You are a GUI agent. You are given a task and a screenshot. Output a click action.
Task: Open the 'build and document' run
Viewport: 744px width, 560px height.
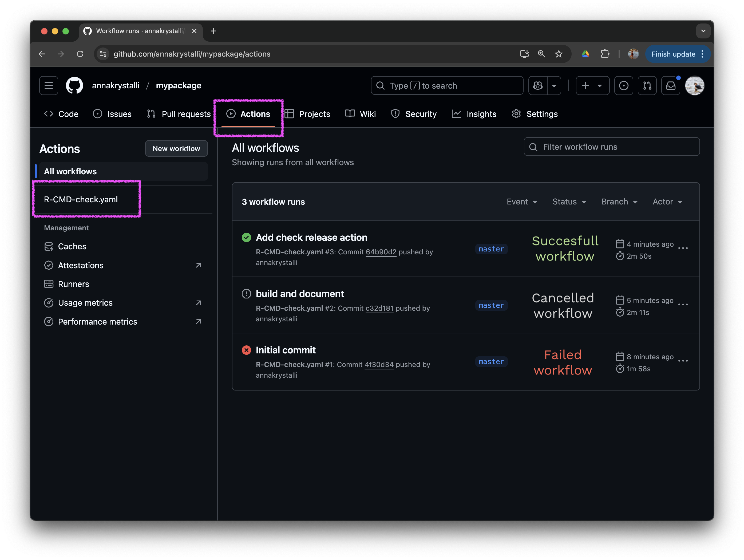(300, 294)
